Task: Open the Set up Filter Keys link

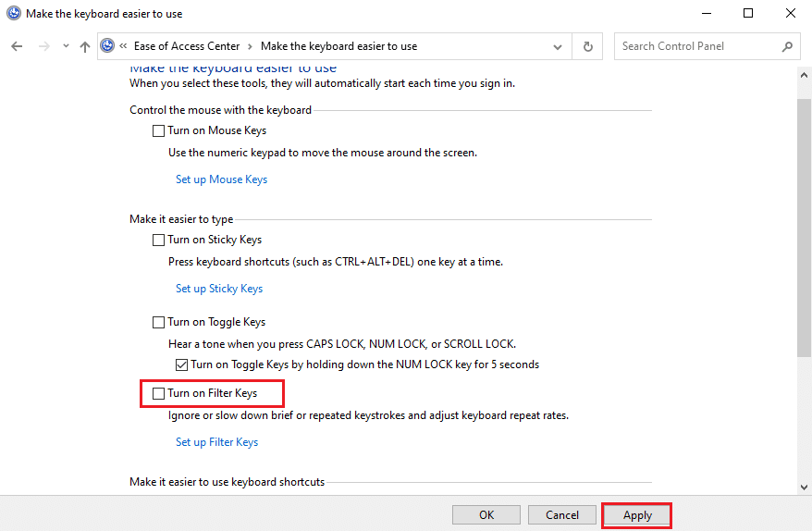Action: (x=216, y=442)
